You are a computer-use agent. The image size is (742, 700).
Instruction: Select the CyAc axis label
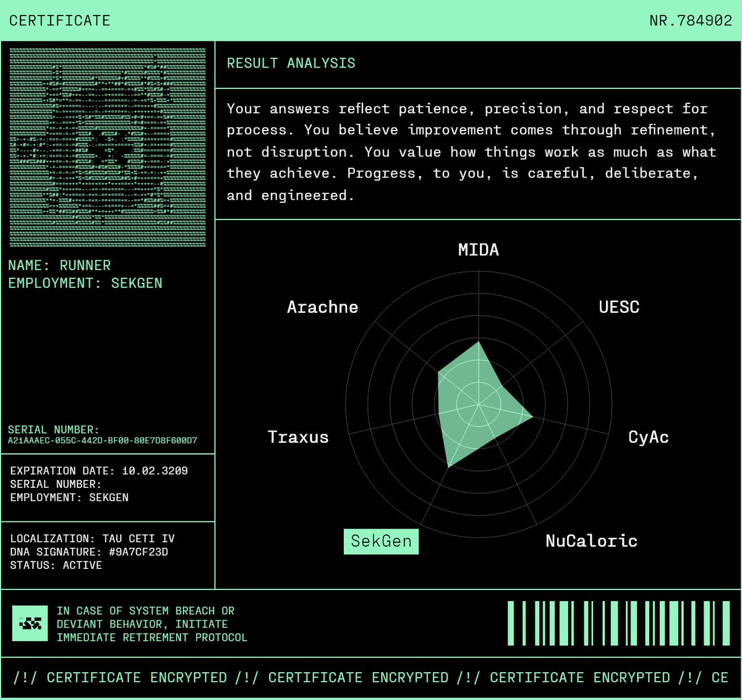648,437
